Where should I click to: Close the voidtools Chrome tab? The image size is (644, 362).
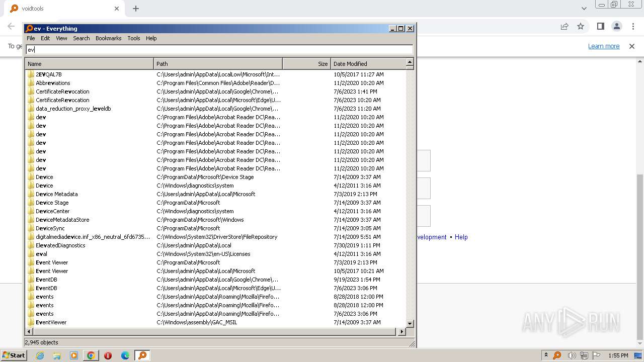[117, 9]
